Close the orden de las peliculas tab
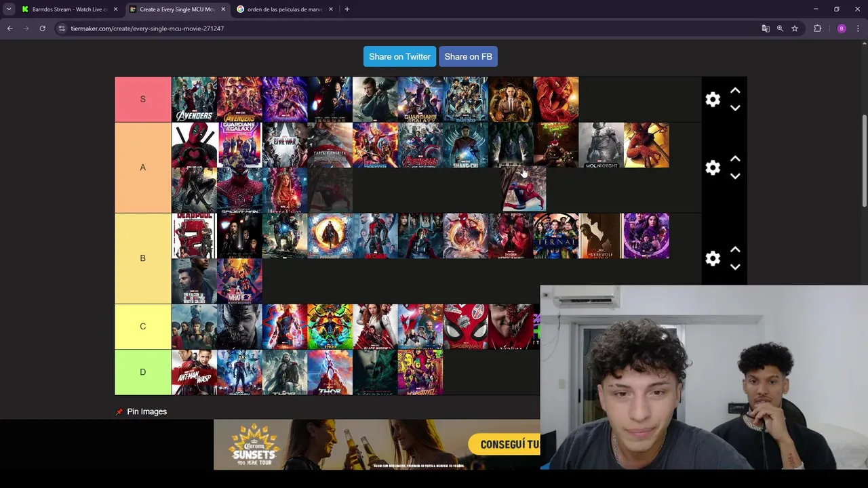The image size is (868, 488). pyautogui.click(x=331, y=9)
